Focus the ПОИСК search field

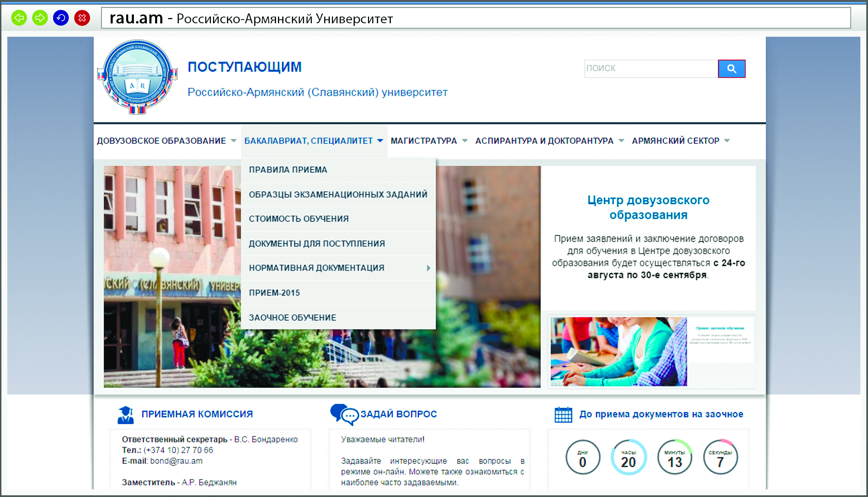[x=651, y=69]
